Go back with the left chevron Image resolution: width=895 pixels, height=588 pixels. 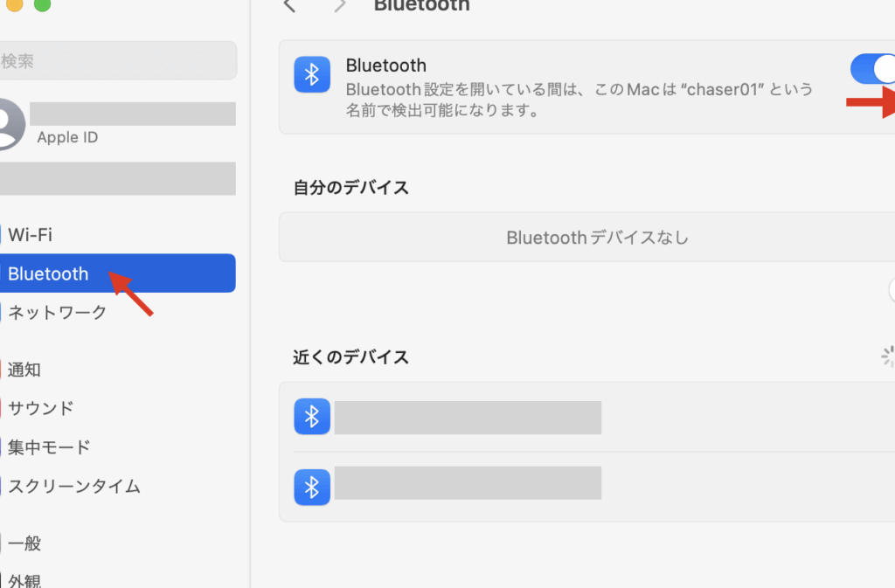(289, 6)
